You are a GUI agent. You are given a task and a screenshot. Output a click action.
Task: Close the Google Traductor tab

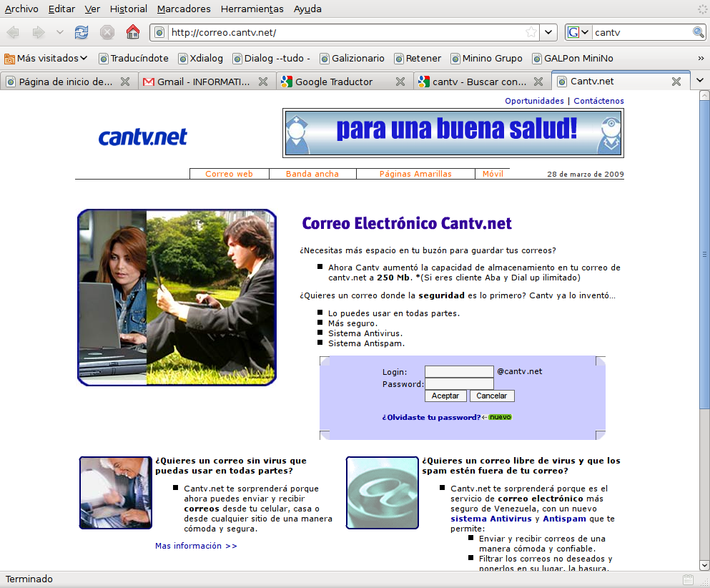400,82
